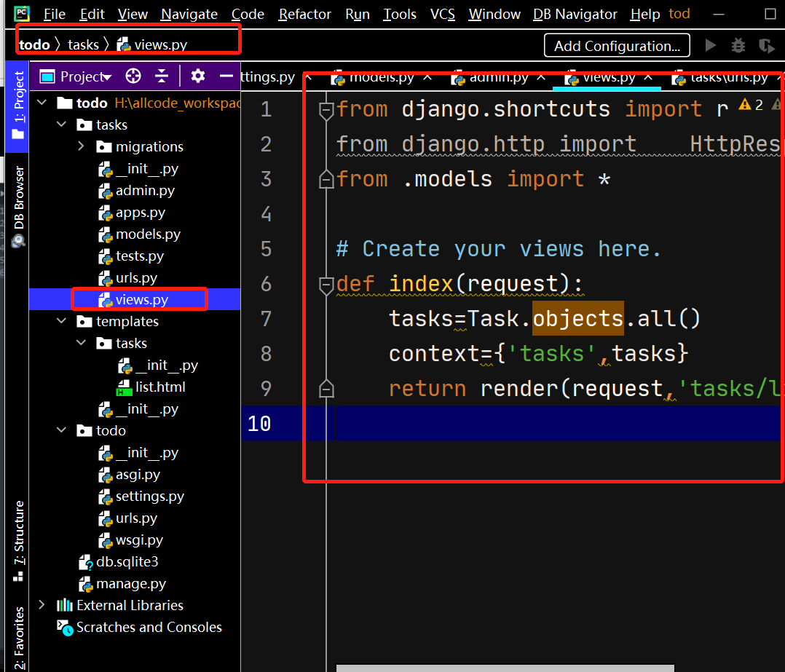Click views.py in the breadcrumb bar
Screen dimensions: 785x672
click(x=152, y=44)
